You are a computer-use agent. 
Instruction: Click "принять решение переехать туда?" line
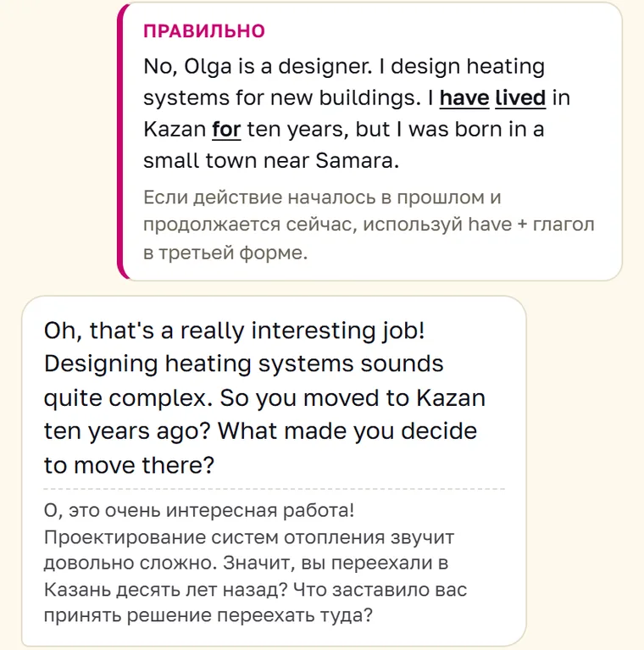(x=208, y=615)
